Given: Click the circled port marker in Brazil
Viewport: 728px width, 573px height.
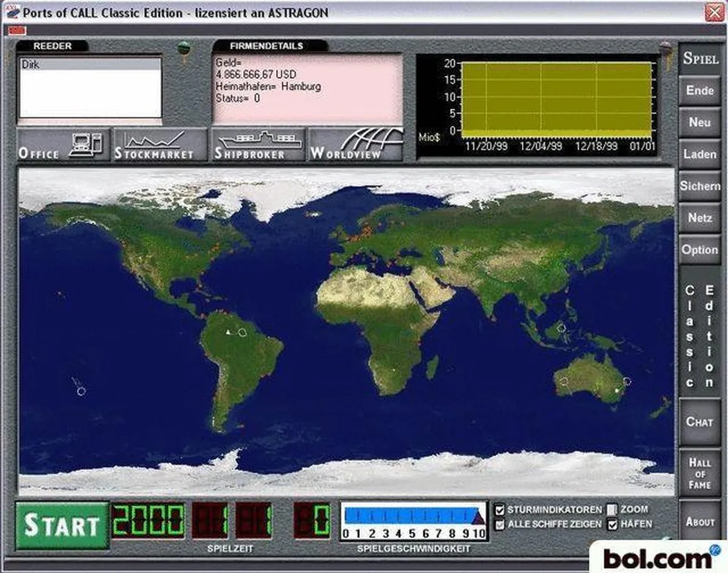Looking at the screenshot, I should point(243,332).
